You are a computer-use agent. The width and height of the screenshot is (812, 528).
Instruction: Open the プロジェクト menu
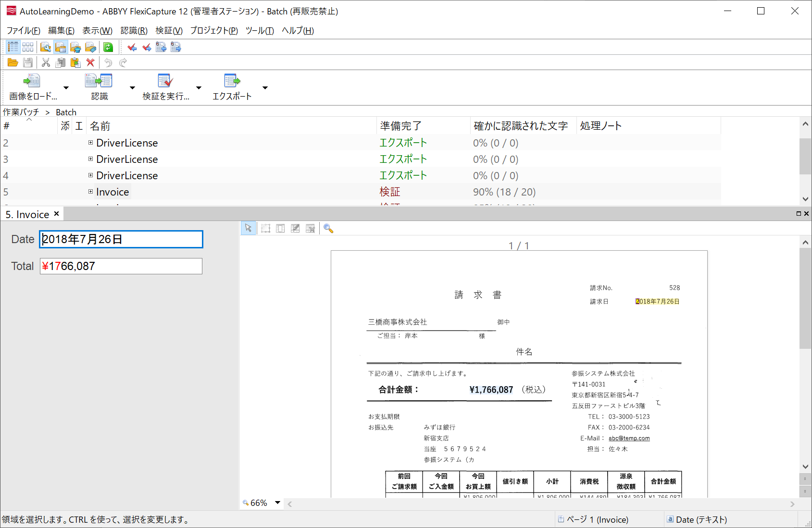214,30
